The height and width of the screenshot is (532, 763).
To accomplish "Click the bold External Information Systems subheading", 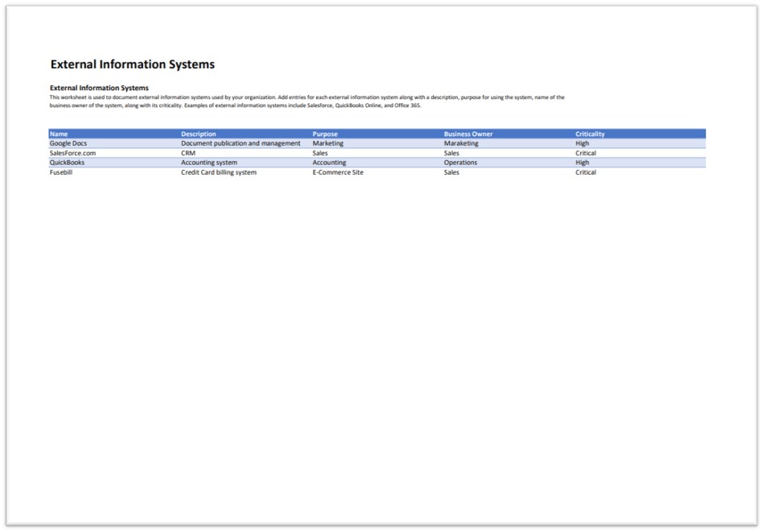I will (x=99, y=88).
